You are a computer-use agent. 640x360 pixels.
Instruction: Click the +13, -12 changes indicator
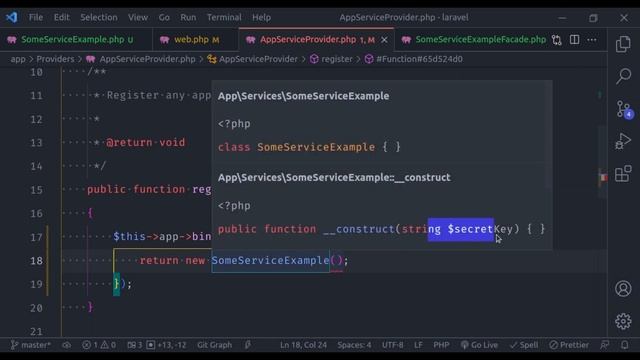tap(167, 345)
